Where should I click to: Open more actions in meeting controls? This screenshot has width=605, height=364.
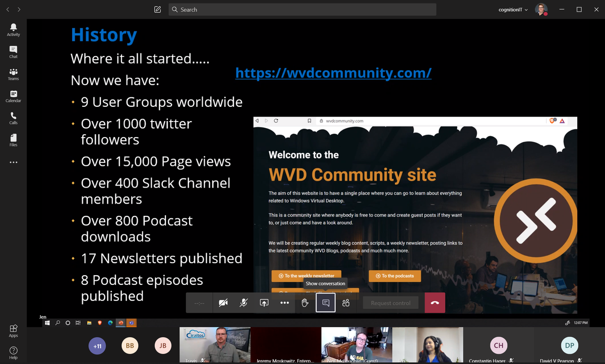pyautogui.click(x=284, y=303)
